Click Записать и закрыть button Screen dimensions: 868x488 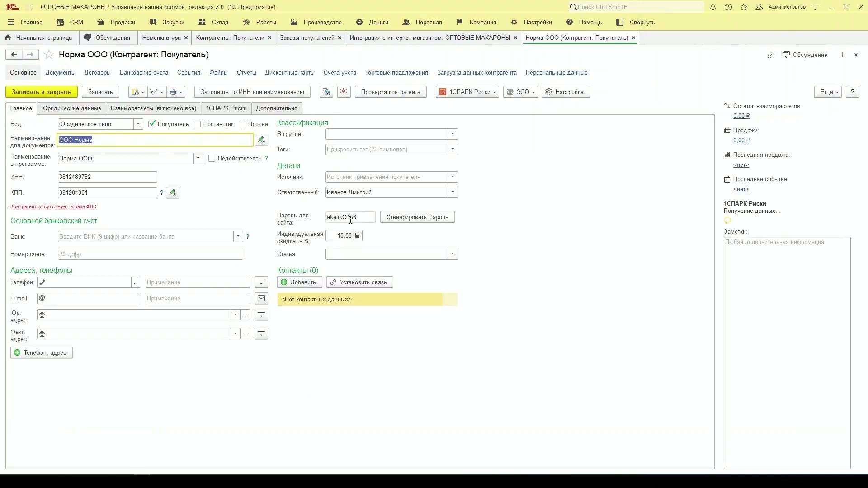click(42, 92)
